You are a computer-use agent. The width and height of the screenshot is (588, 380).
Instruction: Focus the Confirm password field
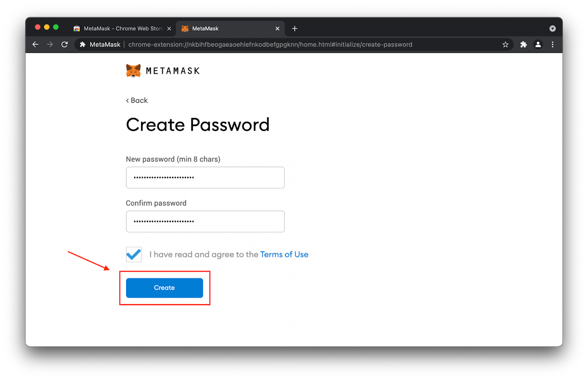pyautogui.click(x=205, y=221)
